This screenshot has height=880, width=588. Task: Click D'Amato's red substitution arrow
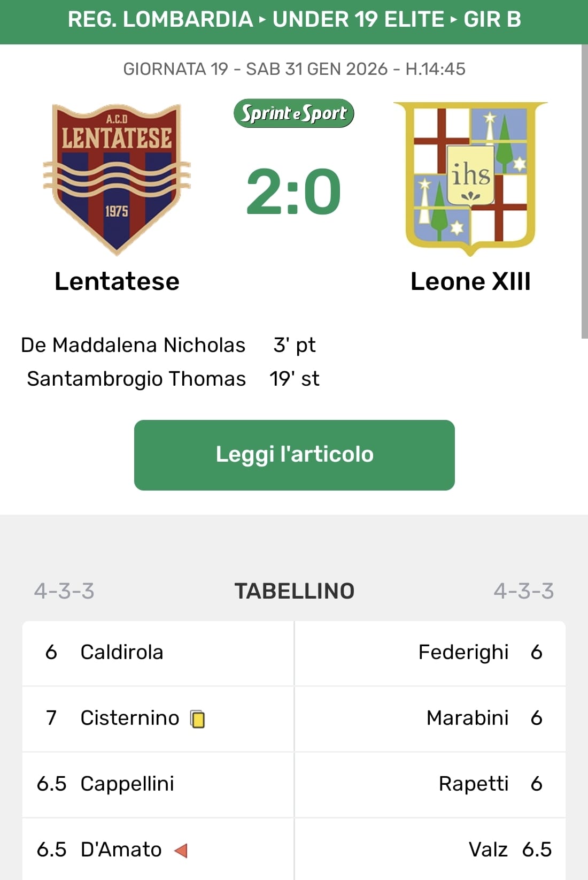181,850
